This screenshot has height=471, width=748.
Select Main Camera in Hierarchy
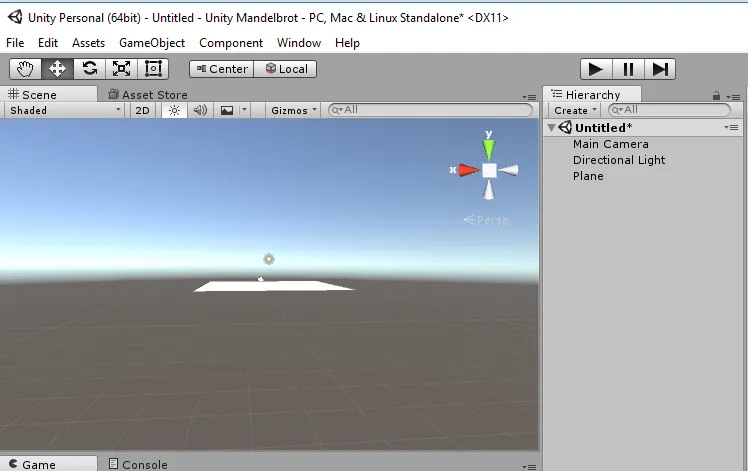click(611, 144)
